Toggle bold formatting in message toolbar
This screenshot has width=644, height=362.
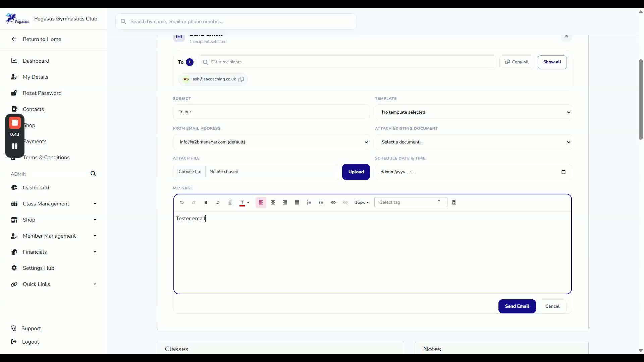click(206, 202)
